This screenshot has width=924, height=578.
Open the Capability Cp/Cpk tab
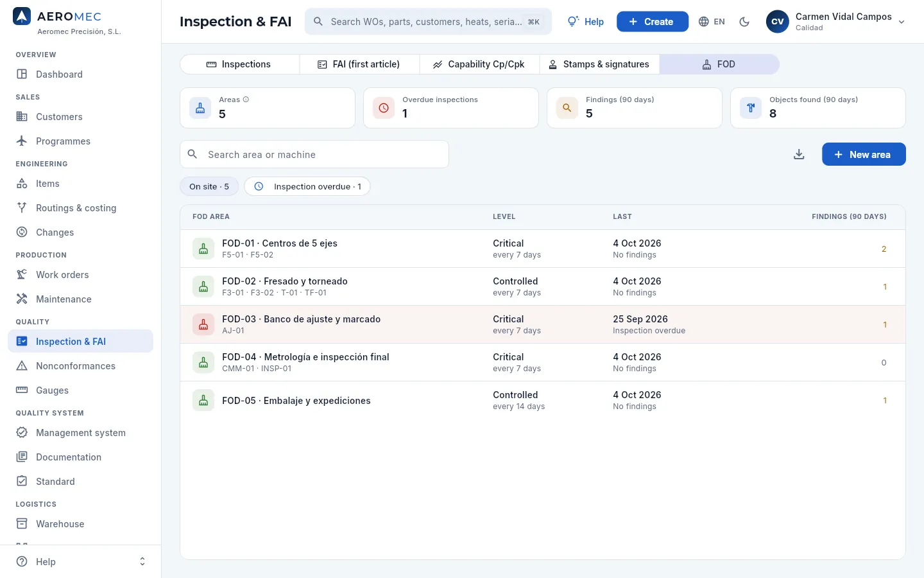(x=479, y=64)
